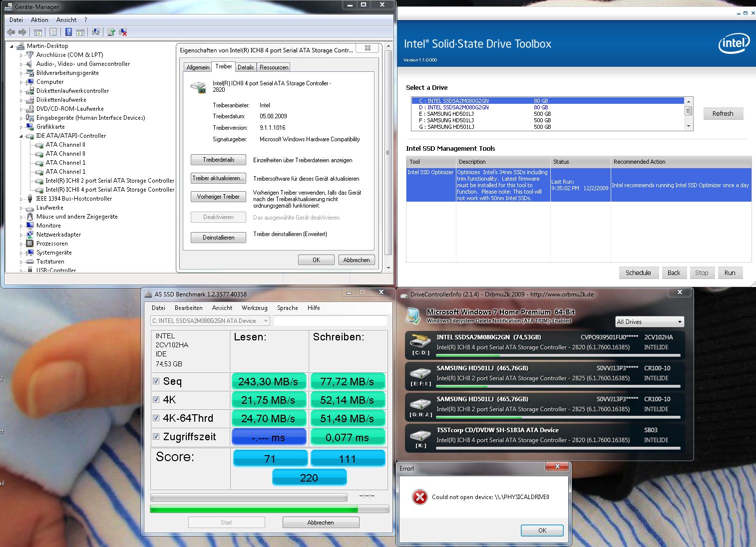The image size is (756, 547).
Task: Expand the Tastaturen tree node
Action: 21,262
